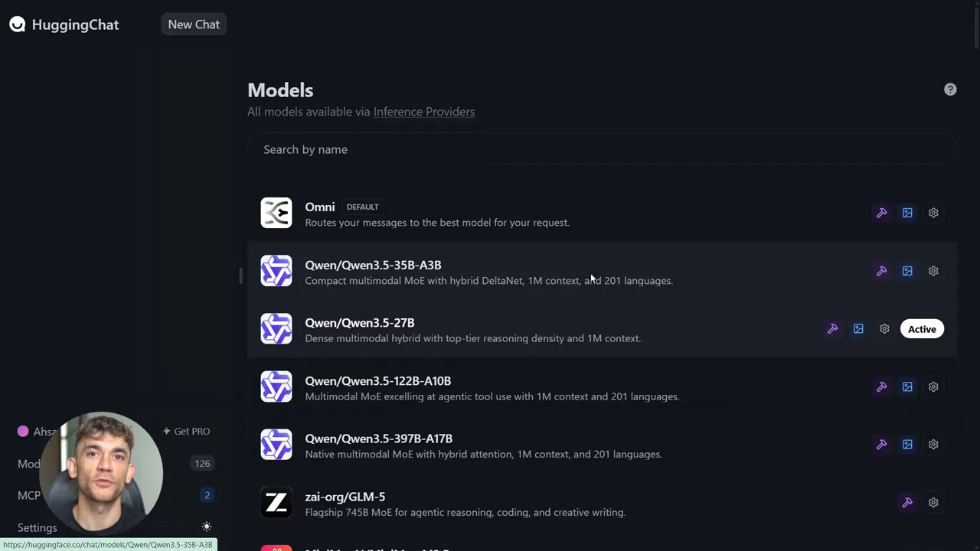Click the MCP count badge 2
This screenshot has width=980, height=551.
tap(207, 495)
